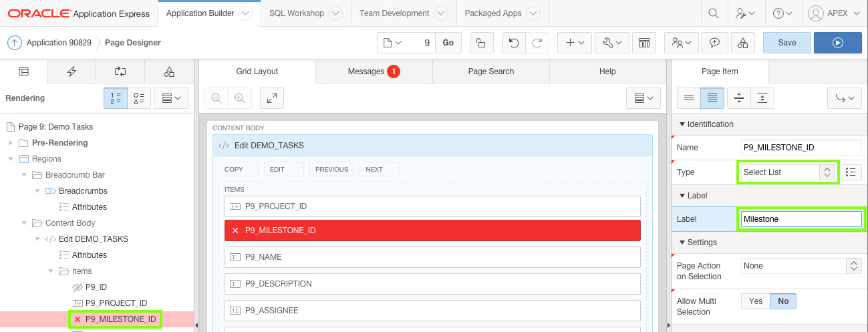Image resolution: width=868 pixels, height=332 pixels.
Task: Open the Dynamic Actions lightning tab
Action: (72, 71)
